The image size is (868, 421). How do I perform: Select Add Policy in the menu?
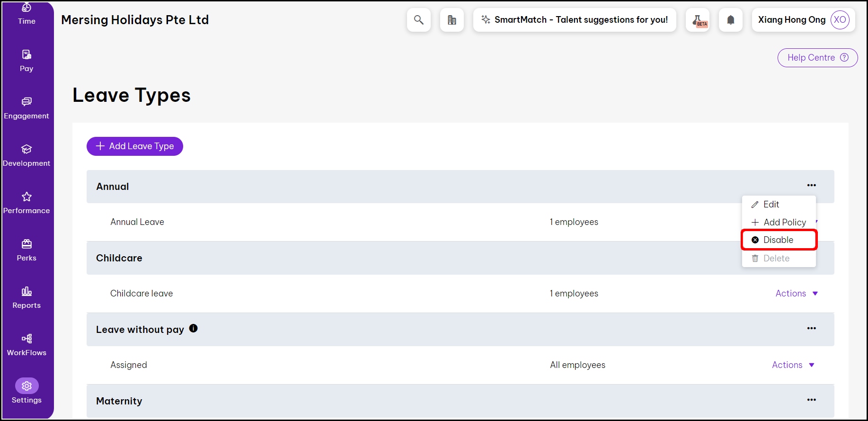click(784, 223)
